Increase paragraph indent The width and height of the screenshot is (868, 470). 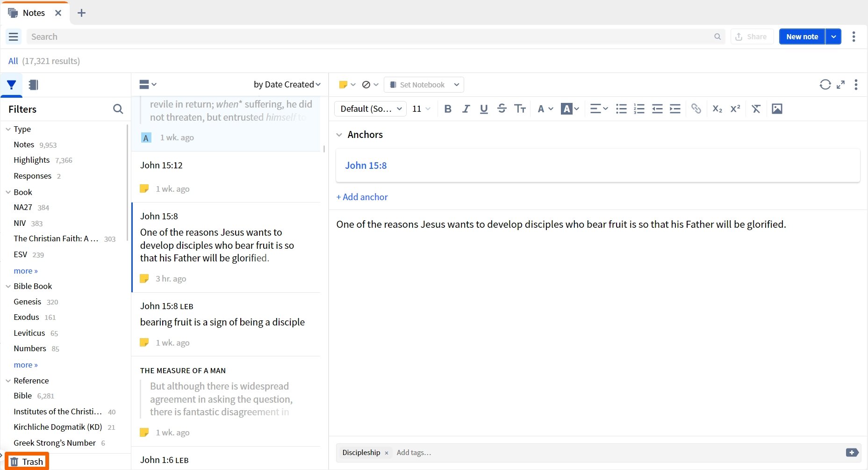point(675,109)
